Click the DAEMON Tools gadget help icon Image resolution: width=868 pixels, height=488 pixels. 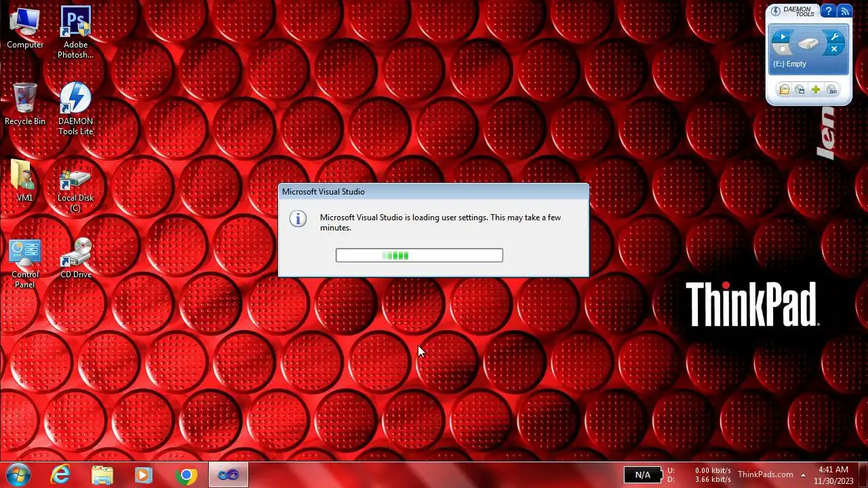[x=828, y=12]
